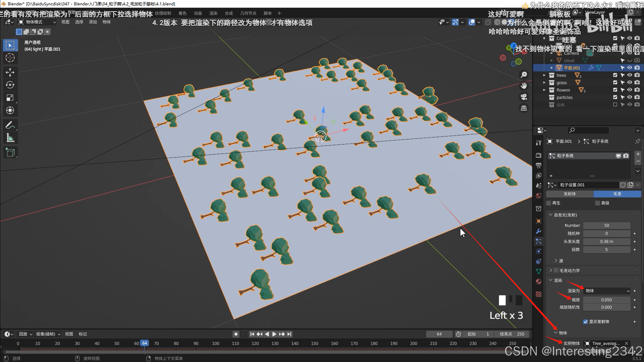Expand the 毛发动力学 panel
The image size is (644, 362).
551,270
